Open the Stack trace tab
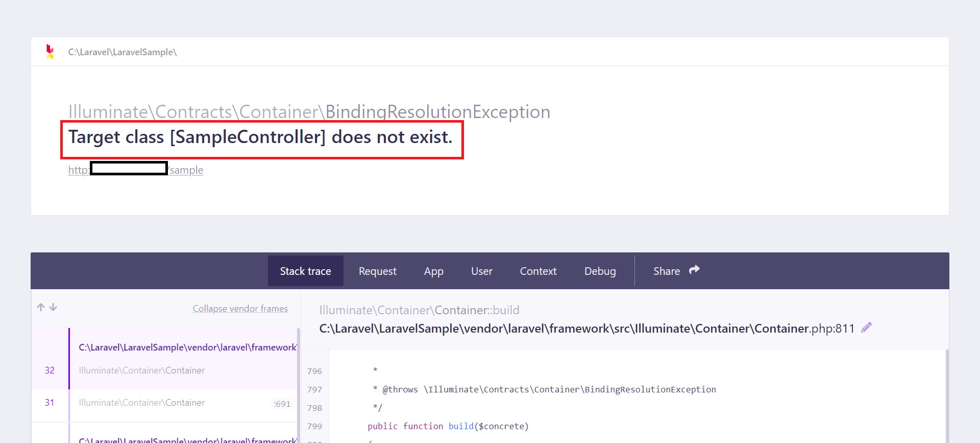This screenshot has width=980, height=443. coord(305,271)
